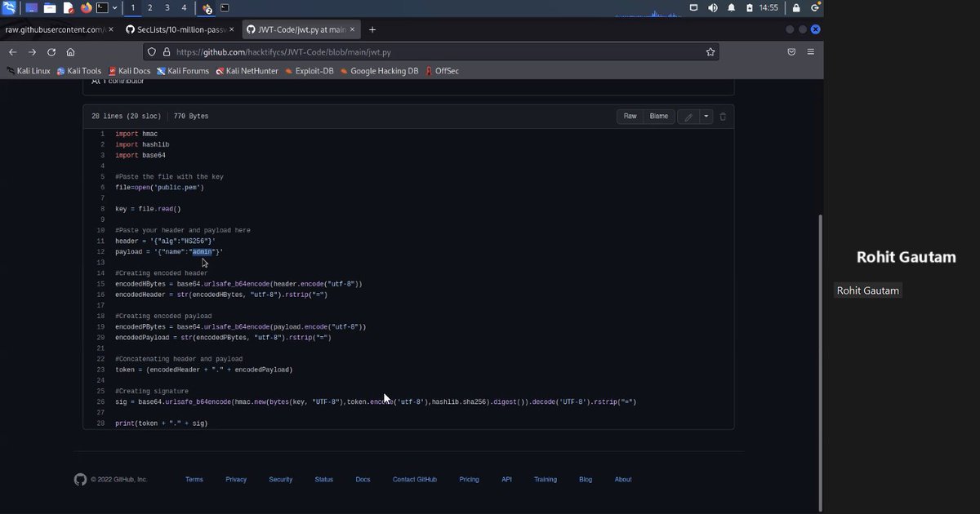Launch Firefox from the top panel
The height and width of the screenshot is (514, 980).
click(87, 8)
